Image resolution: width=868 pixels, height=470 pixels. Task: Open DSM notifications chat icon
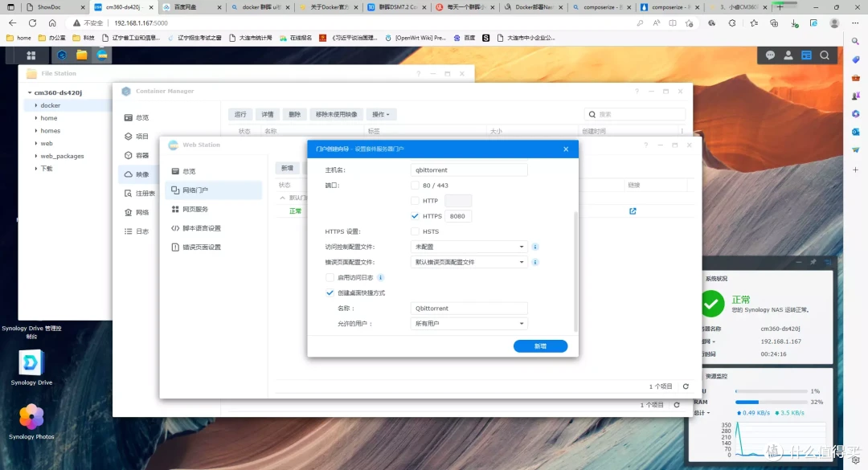[770, 55]
